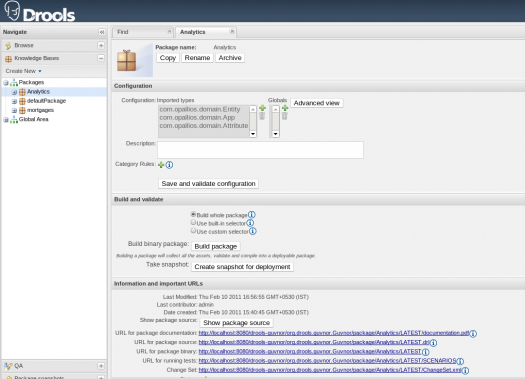Image resolution: width=525 pixels, height=379 pixels.
Task: Click the QA section icon
Action: pyautogui.click(x=8, y=366)
